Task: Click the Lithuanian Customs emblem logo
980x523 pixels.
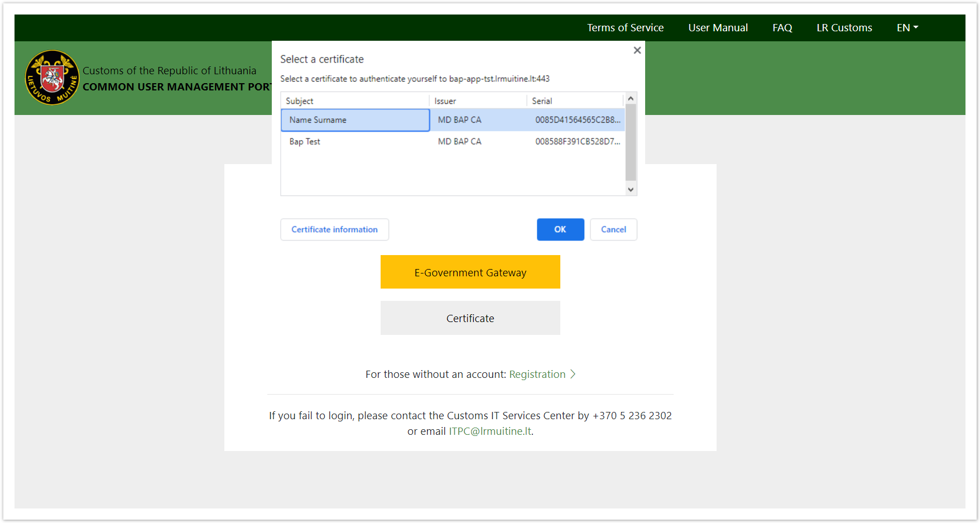Action: tap(52, 78)
